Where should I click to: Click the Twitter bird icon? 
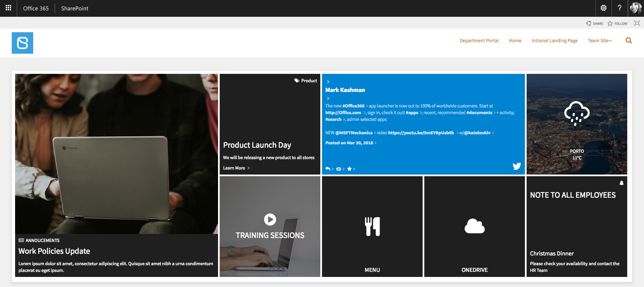click(517, 166)
